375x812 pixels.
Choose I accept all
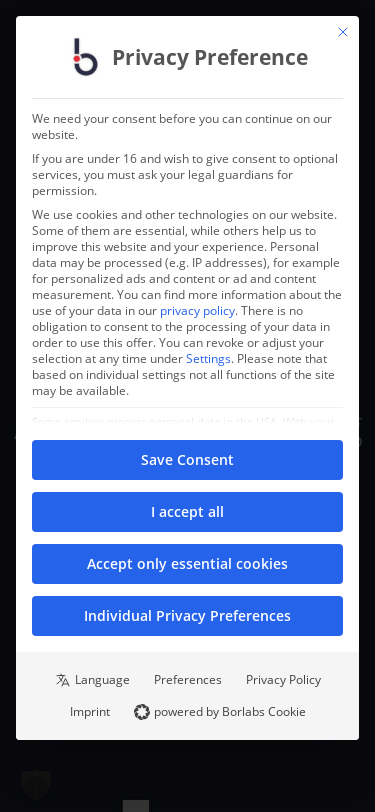tap(188, 512)
